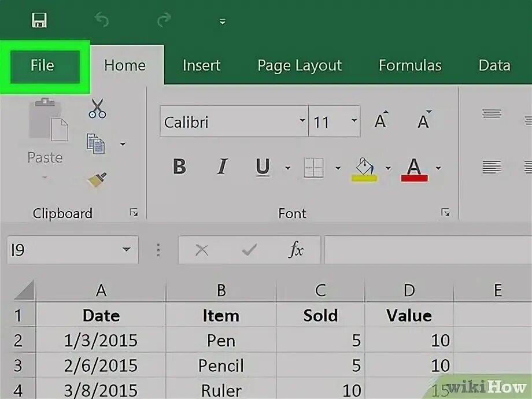Click the Cancel X in the formula bar
532x399 pixels.
pyautogui.click(x=202, y=250)
